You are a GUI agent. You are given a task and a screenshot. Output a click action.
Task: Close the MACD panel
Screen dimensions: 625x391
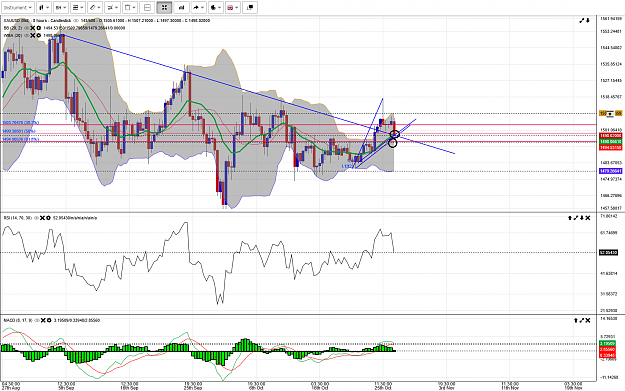tap(588, 320)
